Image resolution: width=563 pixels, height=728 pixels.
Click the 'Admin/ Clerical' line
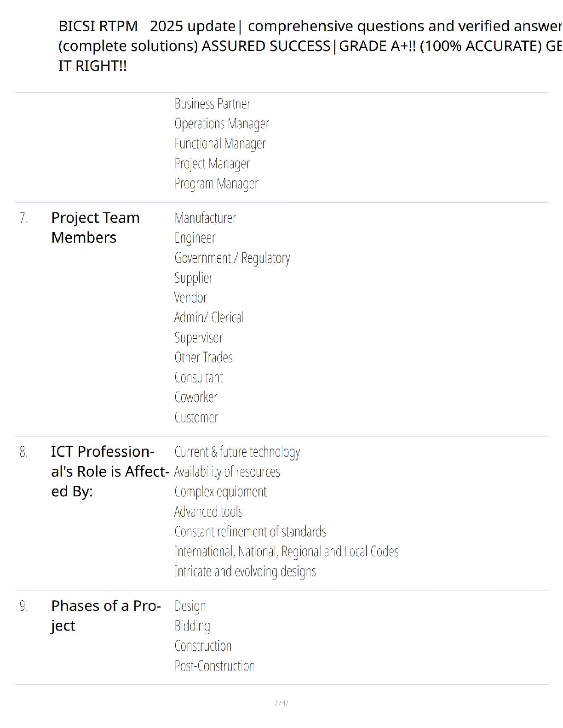click(209, 318)
